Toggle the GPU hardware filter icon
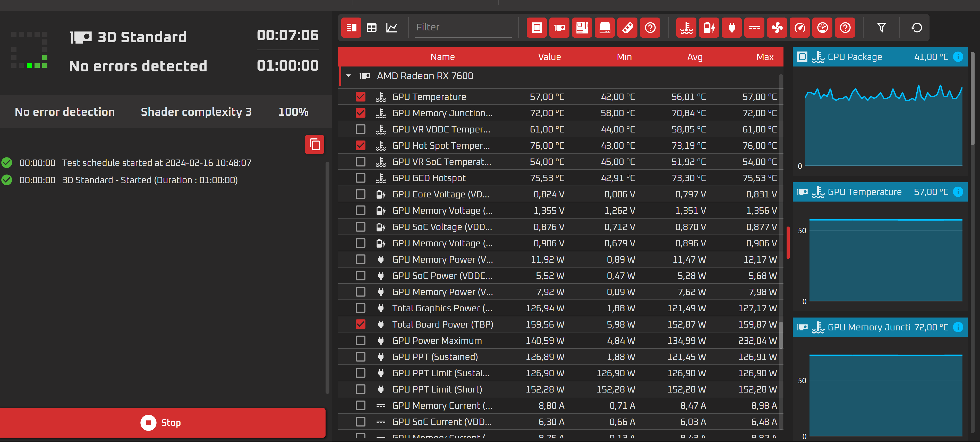This screenshot has width=980, height=442. [x=559, y=27]
